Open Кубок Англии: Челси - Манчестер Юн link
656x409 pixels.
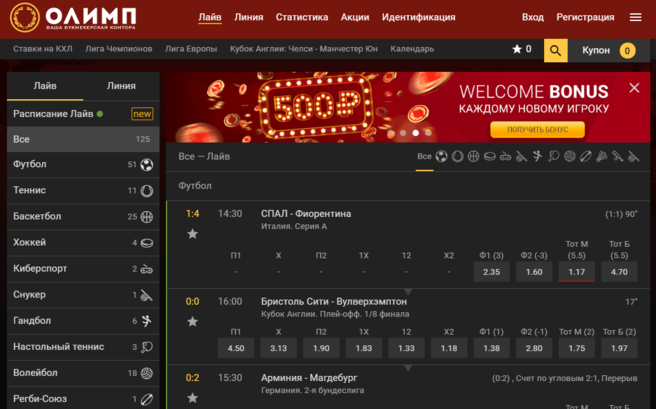click(x=304, y=49)
